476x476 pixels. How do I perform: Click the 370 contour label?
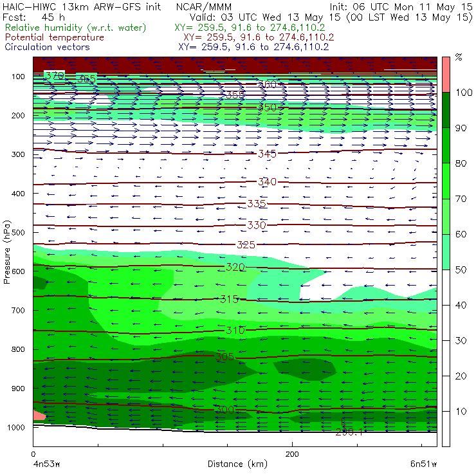[x=54, y=75]
